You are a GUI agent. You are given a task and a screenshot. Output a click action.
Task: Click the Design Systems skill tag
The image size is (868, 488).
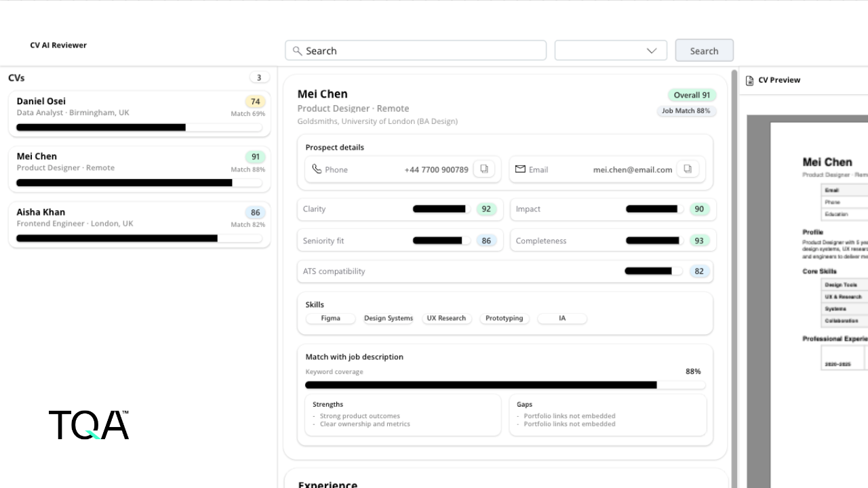(x=389, y=319)
